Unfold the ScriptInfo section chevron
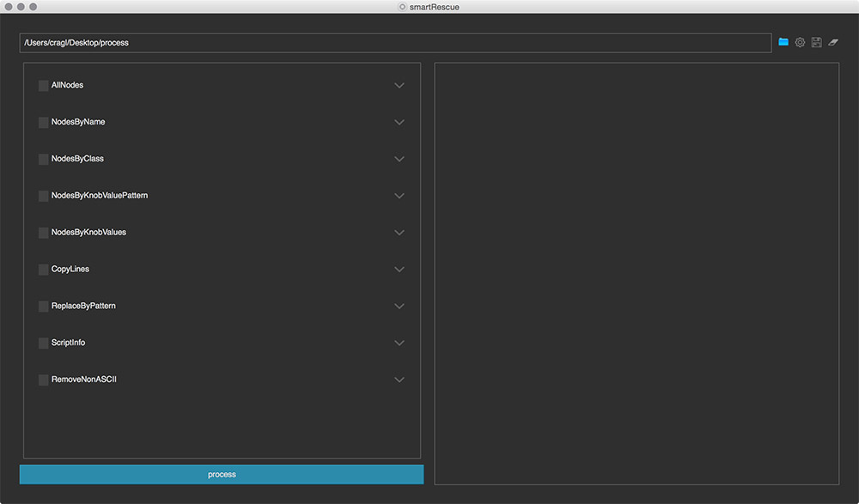 click(399, 343)
